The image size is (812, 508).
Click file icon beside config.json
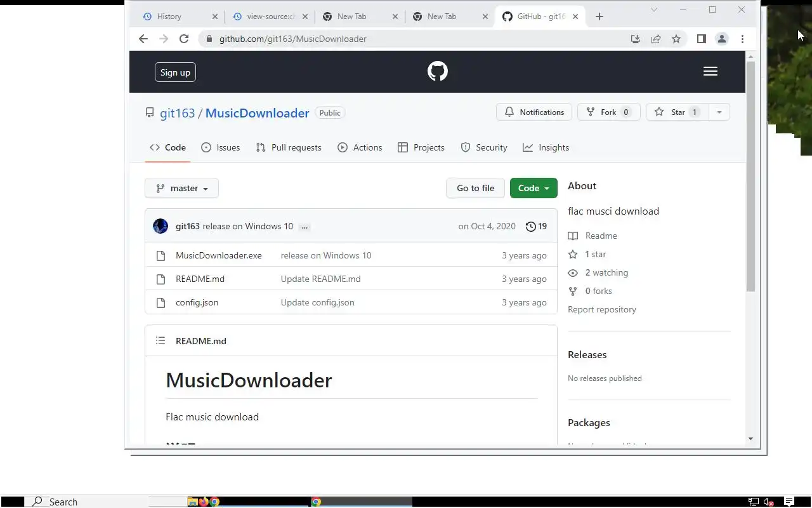point(160,302)
